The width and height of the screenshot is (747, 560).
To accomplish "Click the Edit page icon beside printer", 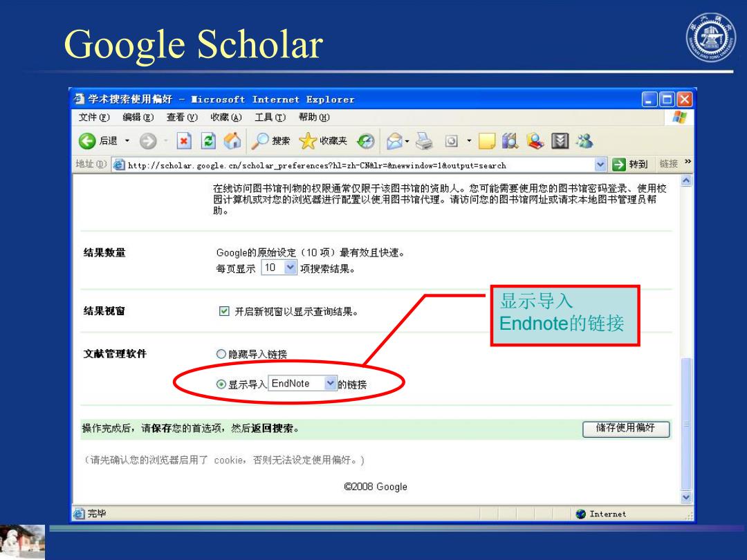I will (452, 141).
